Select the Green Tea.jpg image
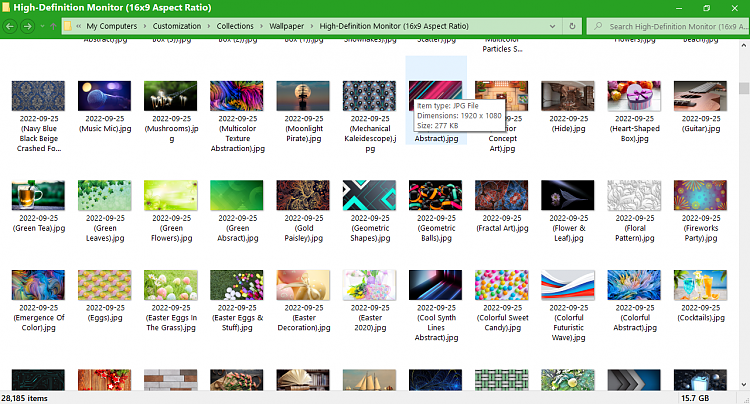This screenshot has height=404, width=750. 38,195
